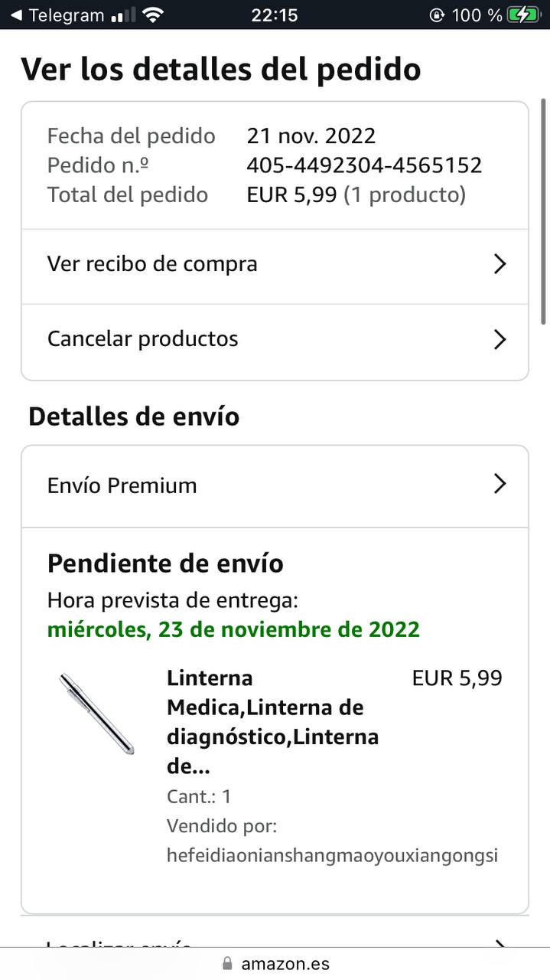
Task: Open the Envío Premium shipping details
Action: pyautogui.click(x=122, y=485)
